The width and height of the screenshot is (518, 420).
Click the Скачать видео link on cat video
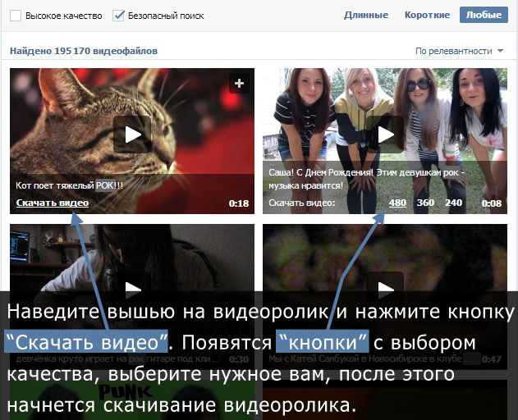[53, 203]
